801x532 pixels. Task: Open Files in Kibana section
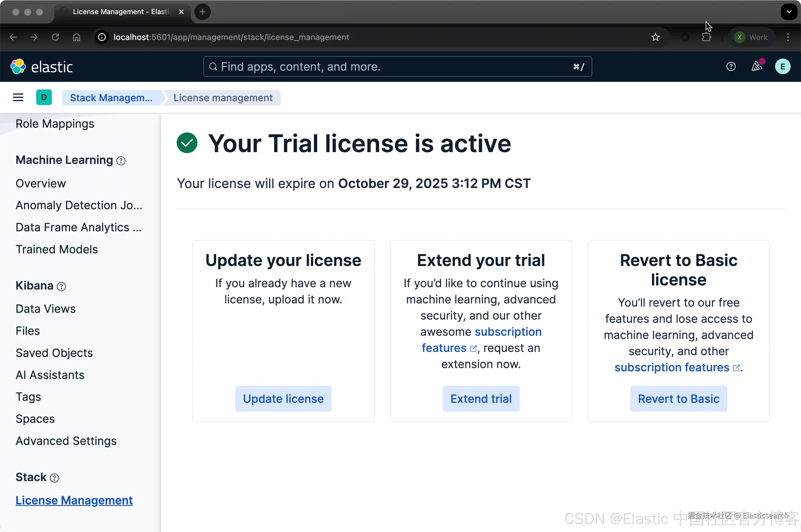coord(28,331)
